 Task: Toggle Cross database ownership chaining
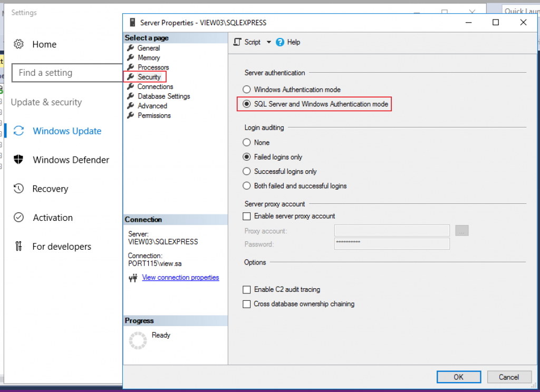tap(247, 304)
